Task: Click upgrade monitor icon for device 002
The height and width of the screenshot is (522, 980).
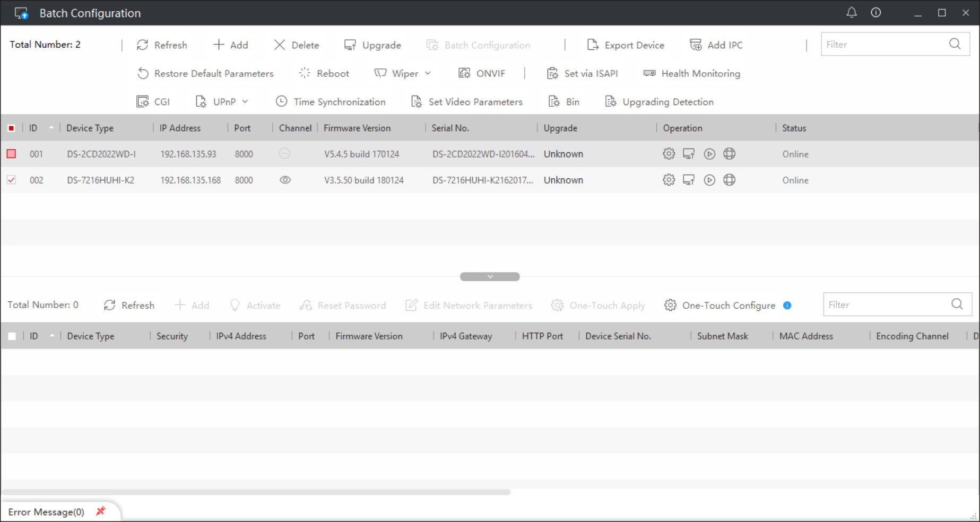Action: click(x=689, y=180)
